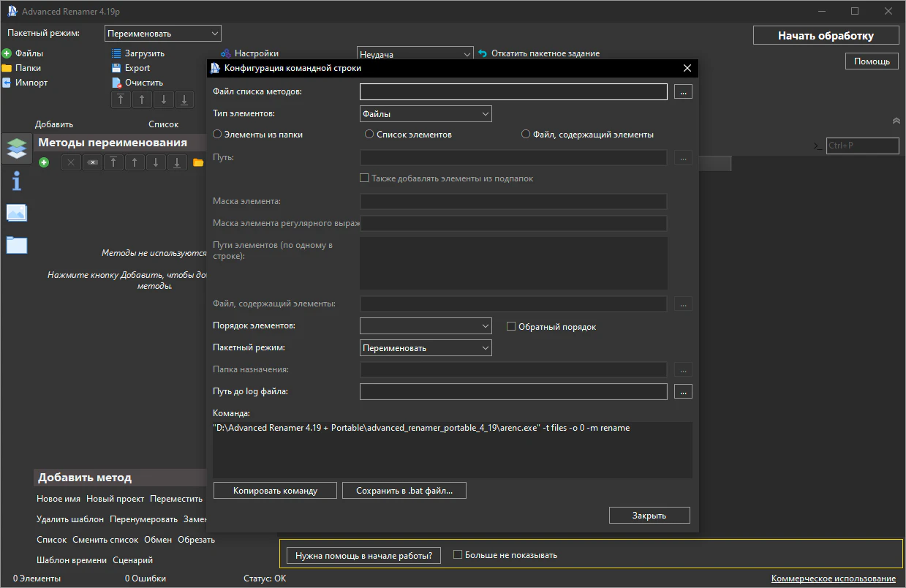Click the Файл списка методов input field
Image resolution: width=906 pixels, height=588 pixels.
point(513,91)
